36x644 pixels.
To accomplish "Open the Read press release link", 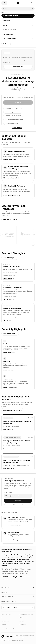I will pyautogui.click(x=18, y=67).
